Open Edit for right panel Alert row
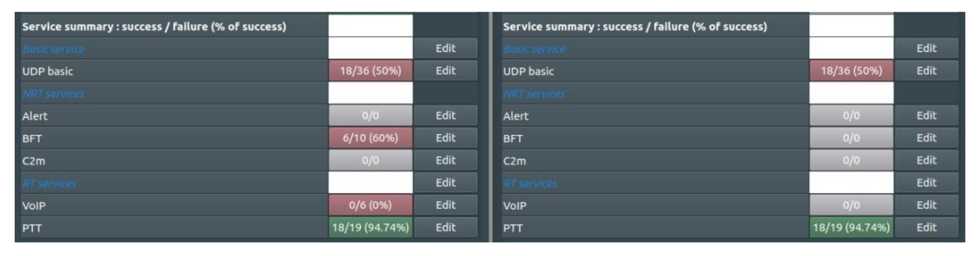Viewport: 980px width, 256px height. [926, 116]
